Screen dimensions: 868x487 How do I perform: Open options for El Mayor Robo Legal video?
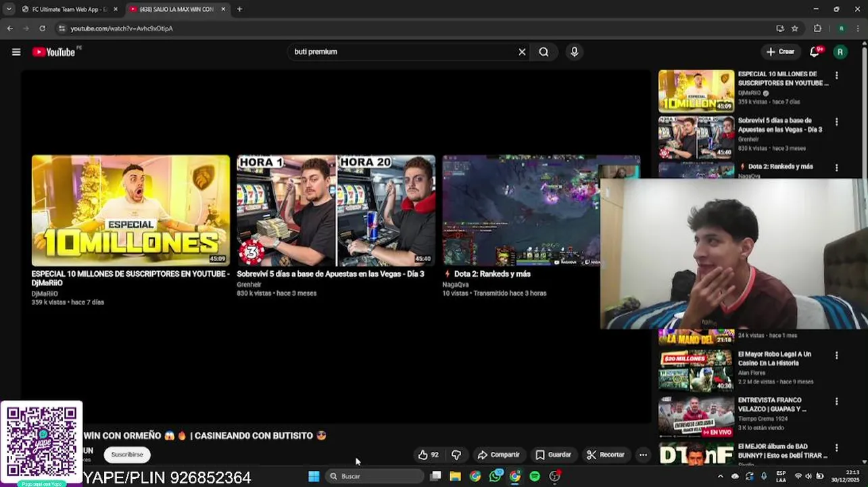click(836, 356)
